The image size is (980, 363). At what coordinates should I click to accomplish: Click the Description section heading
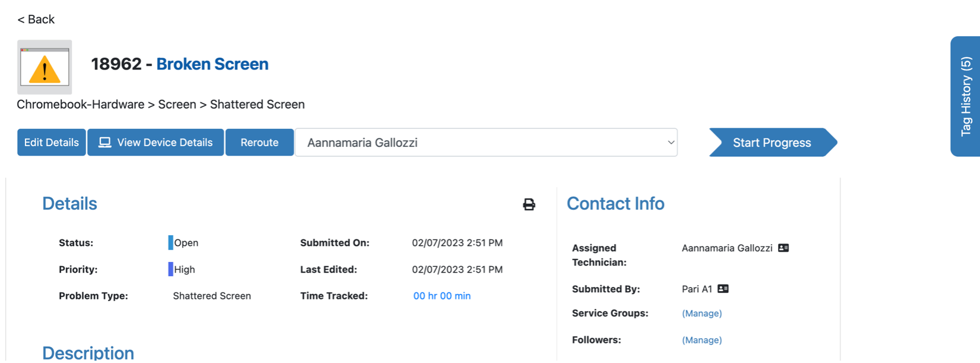point(88,352)
